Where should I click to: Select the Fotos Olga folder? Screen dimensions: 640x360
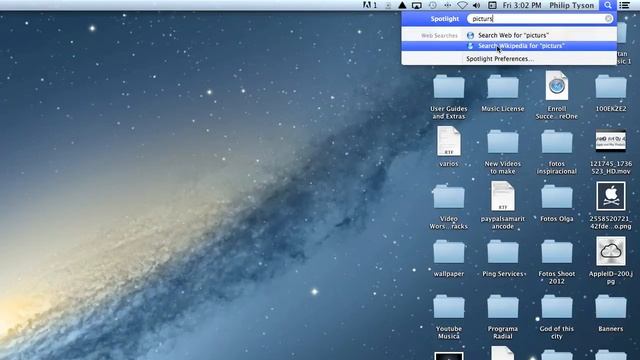(557, 197)
